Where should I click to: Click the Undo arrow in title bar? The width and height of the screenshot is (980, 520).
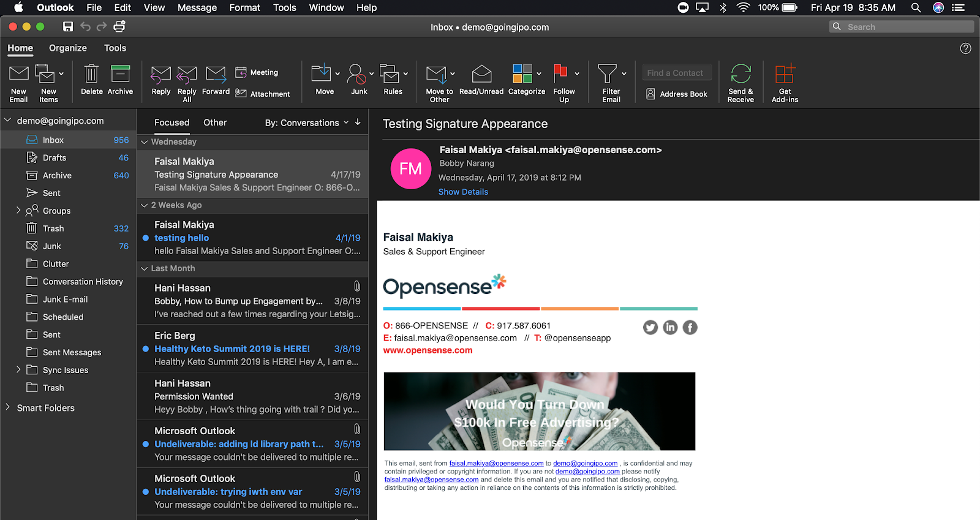click(x=85, y=26)
